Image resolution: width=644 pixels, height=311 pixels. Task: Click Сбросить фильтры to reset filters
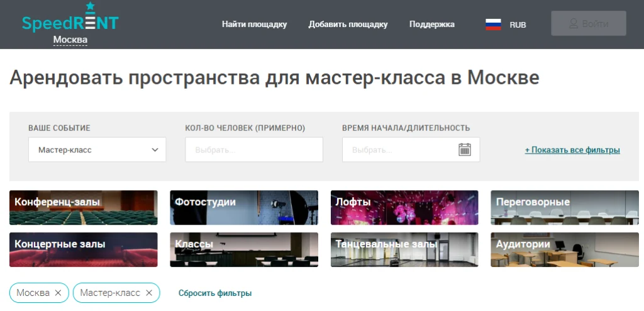point(215,293)
